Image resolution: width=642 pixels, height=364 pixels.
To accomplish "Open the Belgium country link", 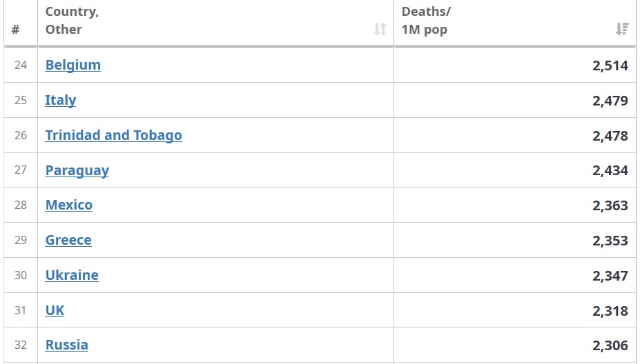I will [73, 65].
